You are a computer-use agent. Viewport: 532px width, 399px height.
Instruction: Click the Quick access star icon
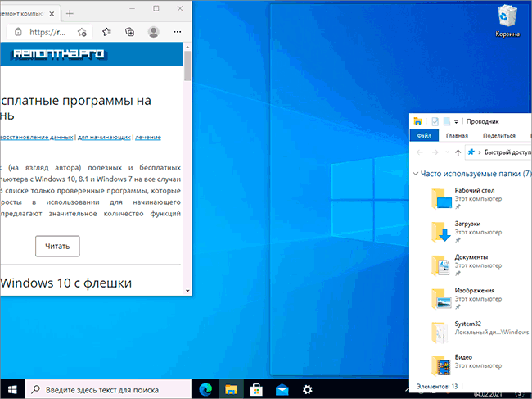point(471,152)
